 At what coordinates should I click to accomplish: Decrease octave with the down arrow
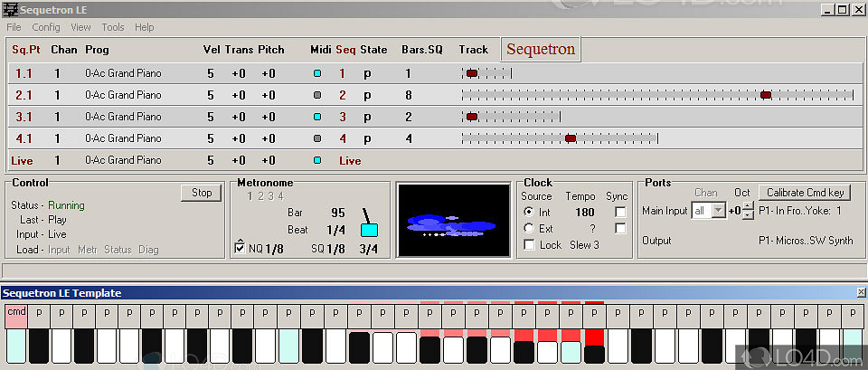748,215
